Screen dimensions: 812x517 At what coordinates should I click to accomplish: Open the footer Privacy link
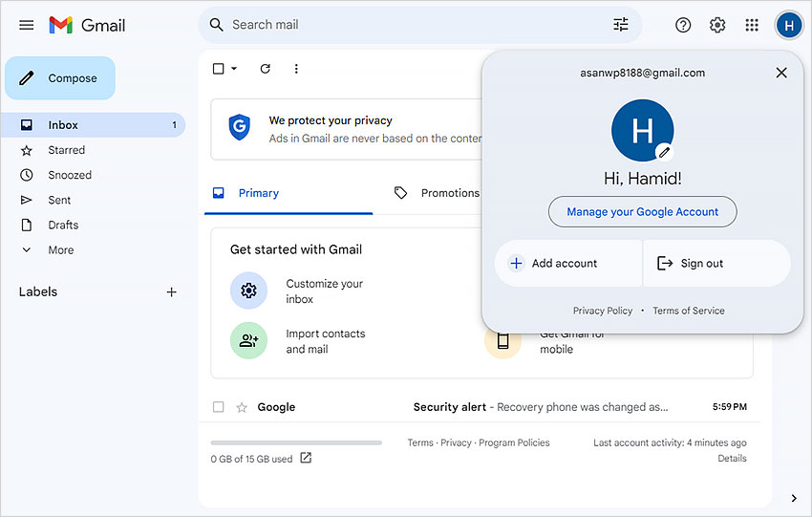click(456, 442)
